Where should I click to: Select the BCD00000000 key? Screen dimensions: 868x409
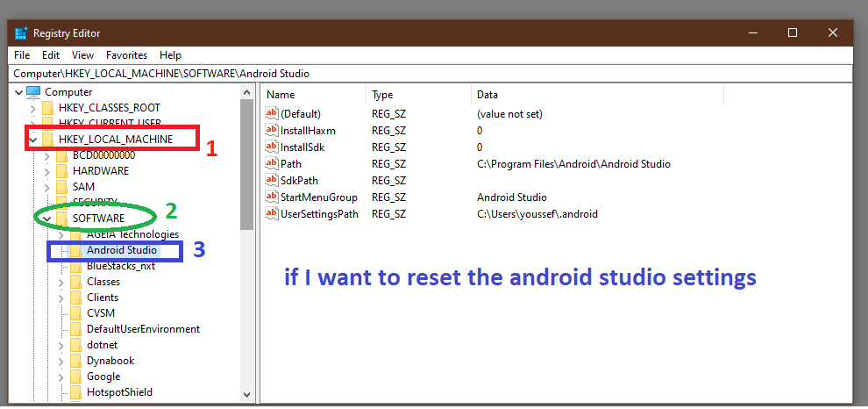coord(104,155)
